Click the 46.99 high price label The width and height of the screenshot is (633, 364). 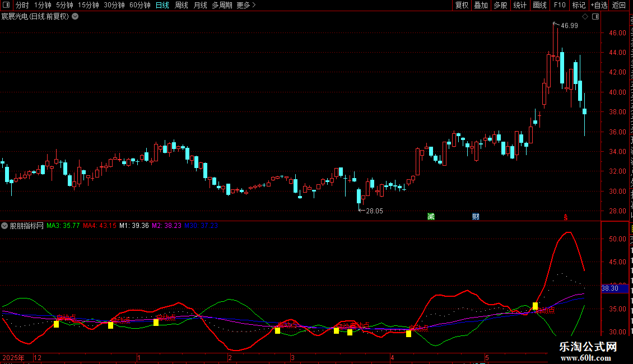(569, 26)
